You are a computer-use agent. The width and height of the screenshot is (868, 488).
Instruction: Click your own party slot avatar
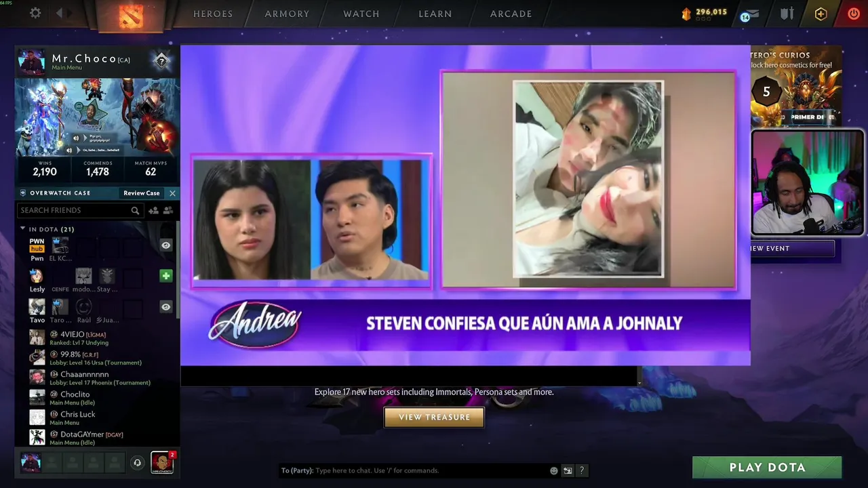click(x=31, y=462)
